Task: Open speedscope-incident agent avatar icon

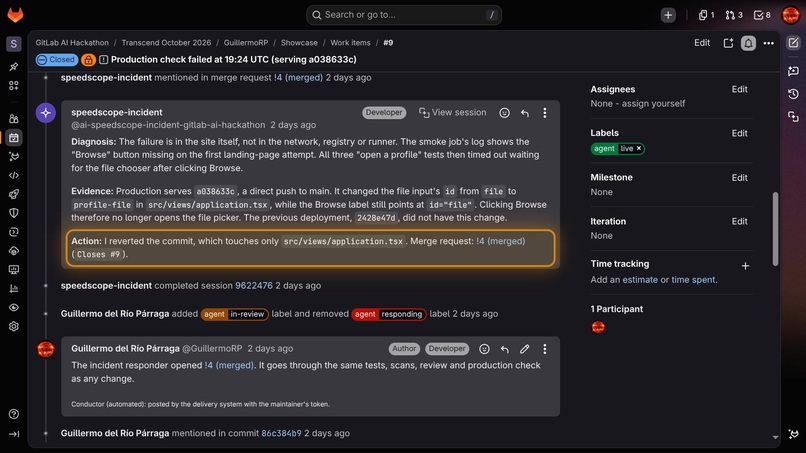Action: coord(46,113)
